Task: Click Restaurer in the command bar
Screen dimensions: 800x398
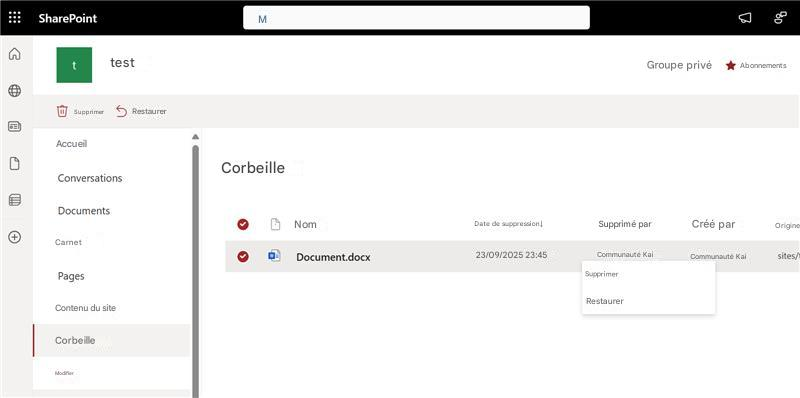Action: (141, 111)
